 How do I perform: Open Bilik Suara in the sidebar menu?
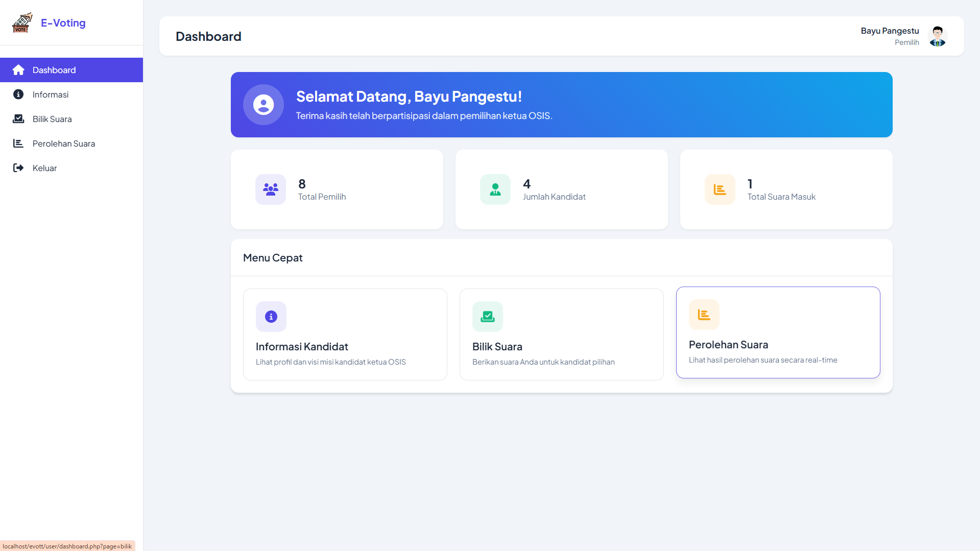(x=71, y=119)
